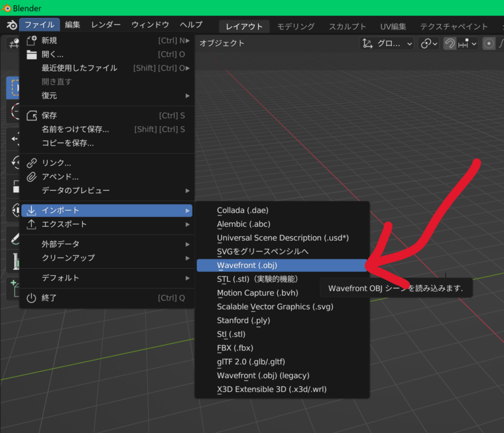The width and height of the screenshot is (504, 433).
Task: Toggle proportional editing circle icon
Action: pos(489,43)
